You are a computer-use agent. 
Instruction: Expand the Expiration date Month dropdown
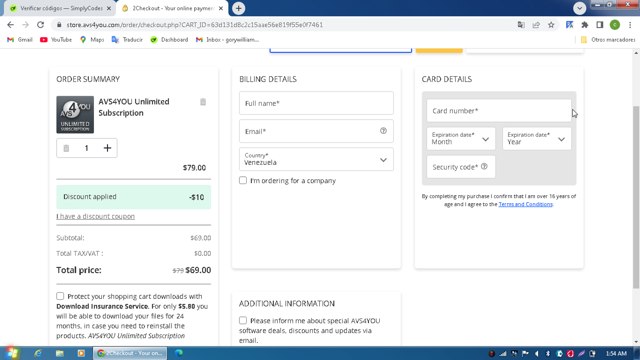(x=461, y=138)
